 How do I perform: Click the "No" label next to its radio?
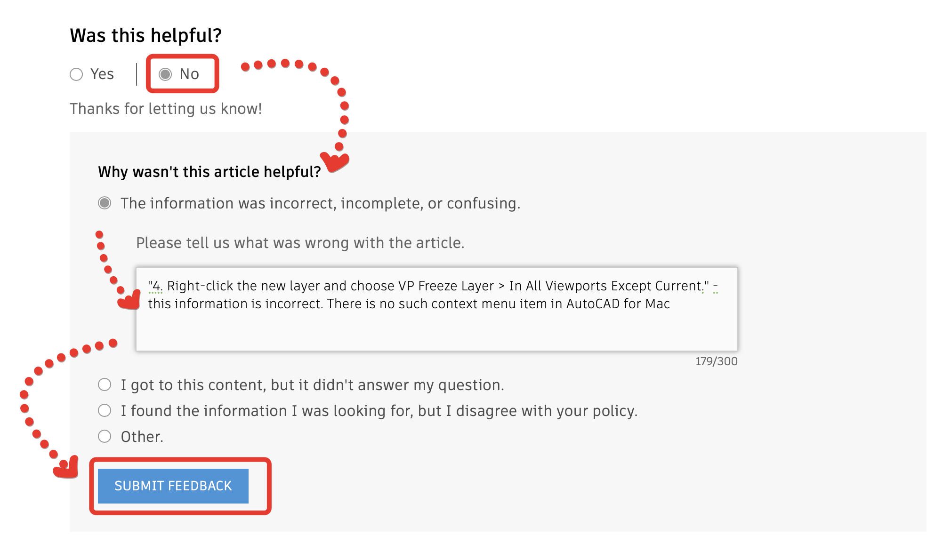(x=188, y=74)
